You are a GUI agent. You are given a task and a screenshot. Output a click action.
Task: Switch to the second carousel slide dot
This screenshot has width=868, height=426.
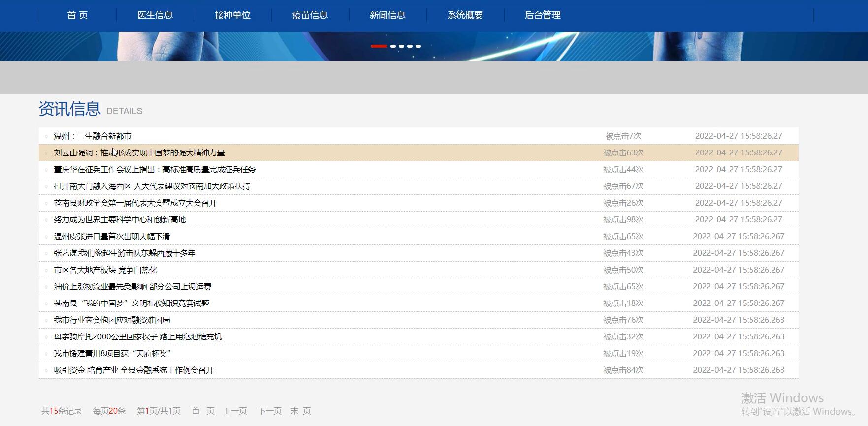(393, 46)
